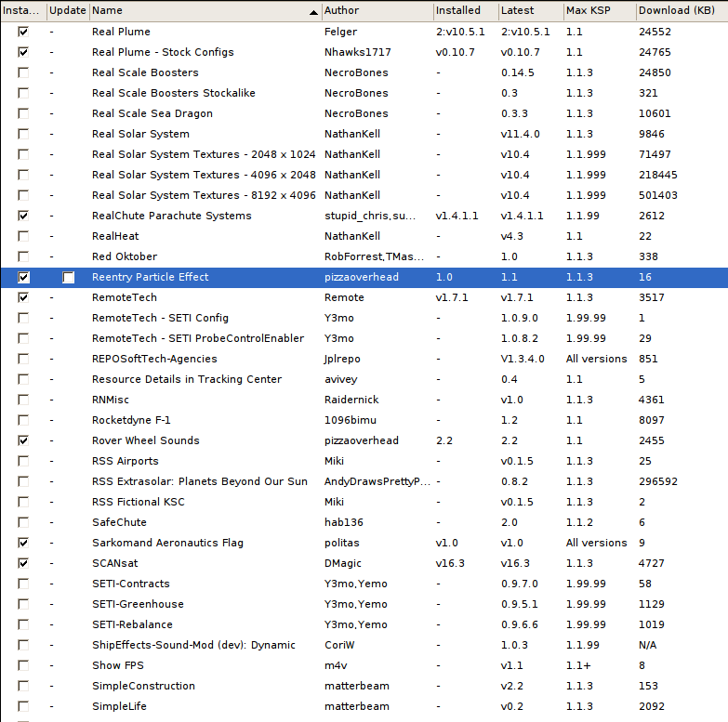Check RealHeat install checkbox

22,236
